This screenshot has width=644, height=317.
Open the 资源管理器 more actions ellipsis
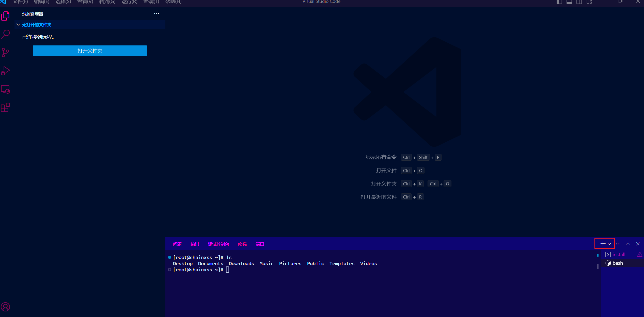coord(156,13)
